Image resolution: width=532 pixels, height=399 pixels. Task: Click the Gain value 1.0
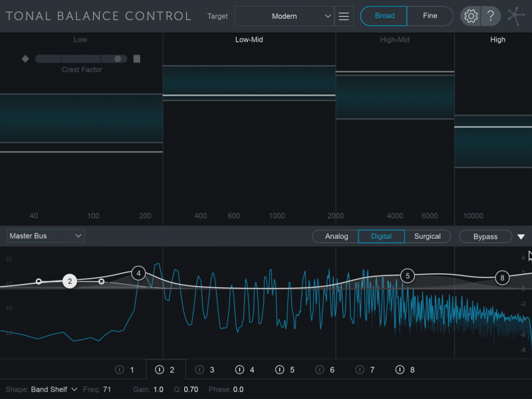click(x=158, y=390)
